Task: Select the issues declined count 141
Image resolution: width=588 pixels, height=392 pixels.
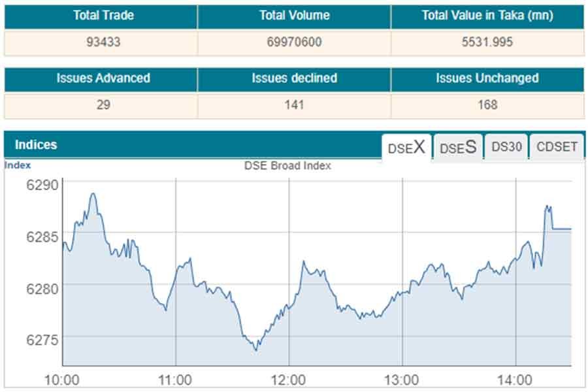Action: (x=294, y=105)
